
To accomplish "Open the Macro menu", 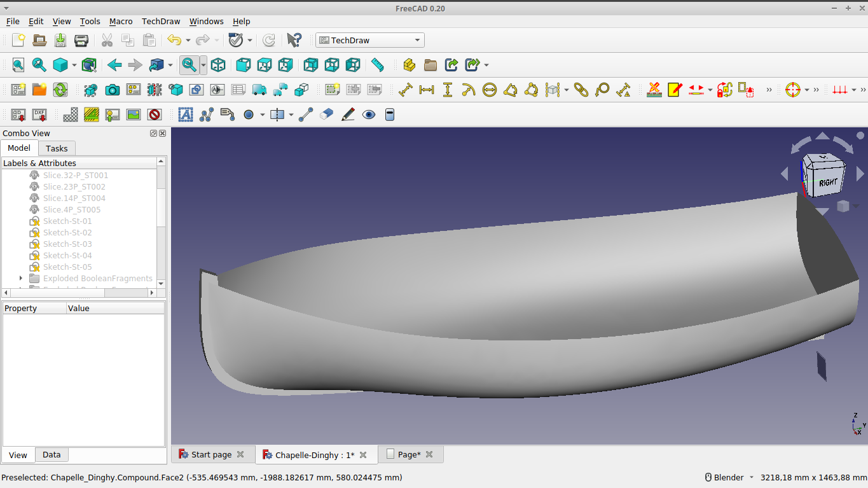I will pyautogui.click(x=121, y=21).
